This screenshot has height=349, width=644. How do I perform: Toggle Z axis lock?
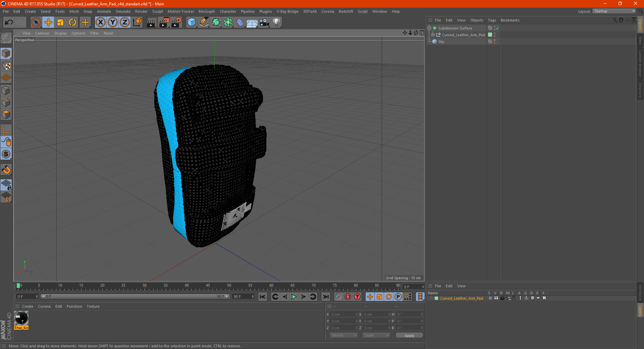pyautogui.click(x=125, y=22)
